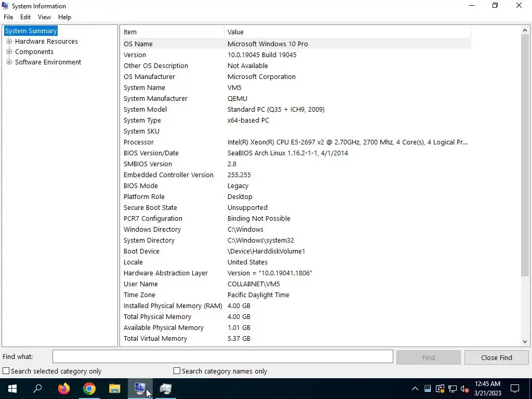Select the OS Name row

(x=297, y=44)
